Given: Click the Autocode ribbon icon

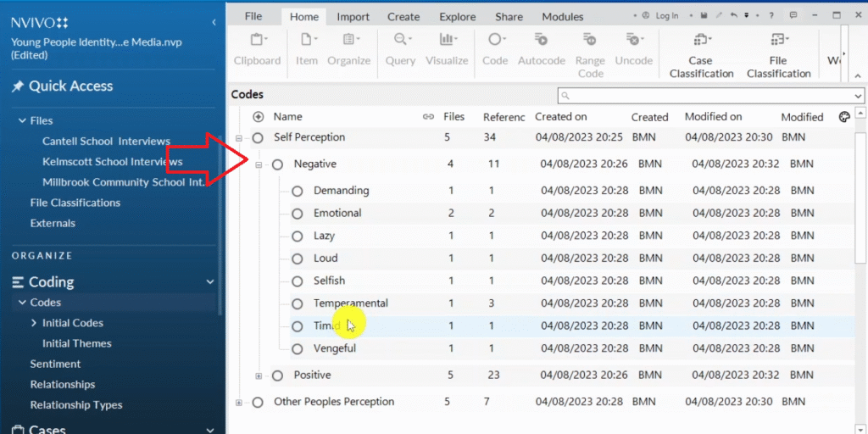Looking at the screenshot, I should pyautogui.click(x=541, y=40).
